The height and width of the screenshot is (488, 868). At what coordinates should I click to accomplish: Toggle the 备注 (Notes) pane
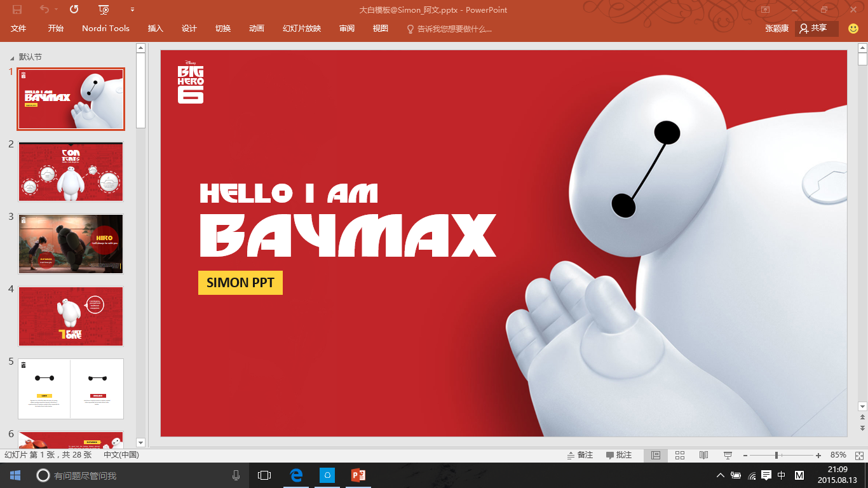580,455
